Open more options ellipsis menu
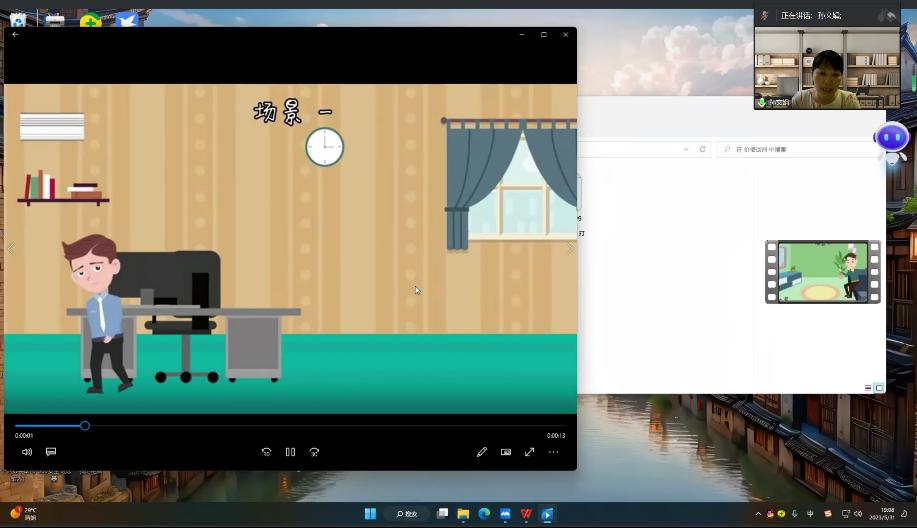This screenshot has height=528, width=917. [x=554, y=452]
